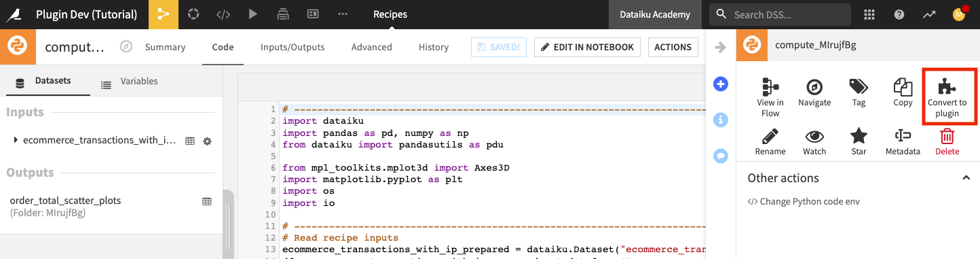The width and height of the screenshot is (980, 259).
Task: Open the help question mark icon
Action: (x=899, y=14)
